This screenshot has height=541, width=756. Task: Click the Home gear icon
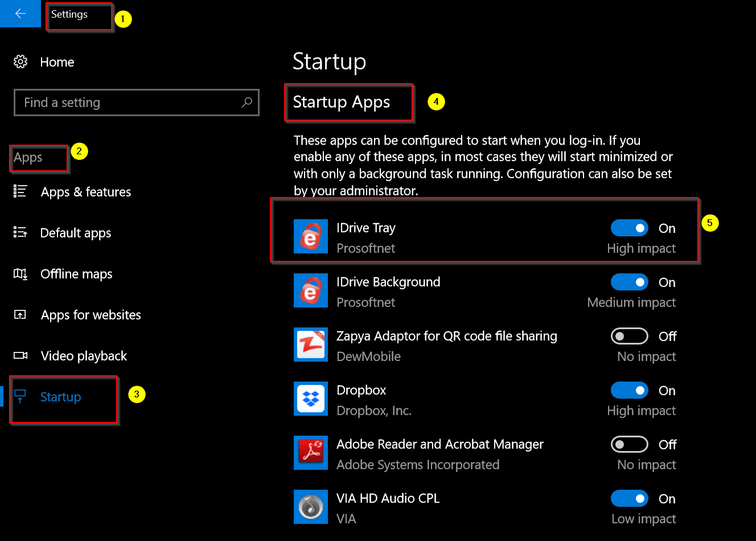coord(20,62)
